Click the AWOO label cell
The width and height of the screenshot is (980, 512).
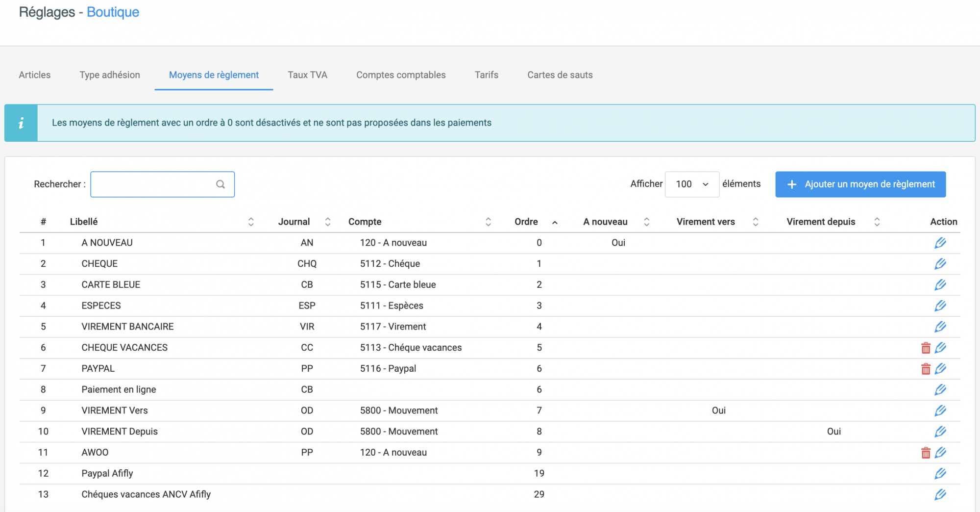(x=95, y=453)
